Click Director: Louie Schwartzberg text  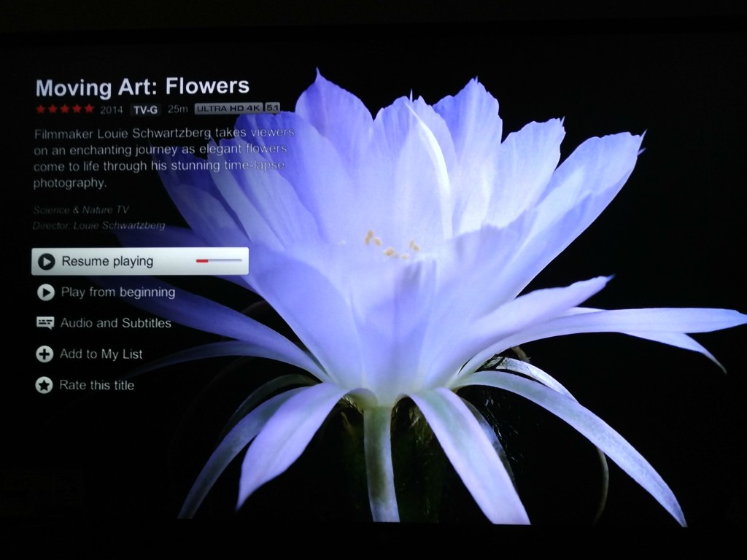point(98,225)
